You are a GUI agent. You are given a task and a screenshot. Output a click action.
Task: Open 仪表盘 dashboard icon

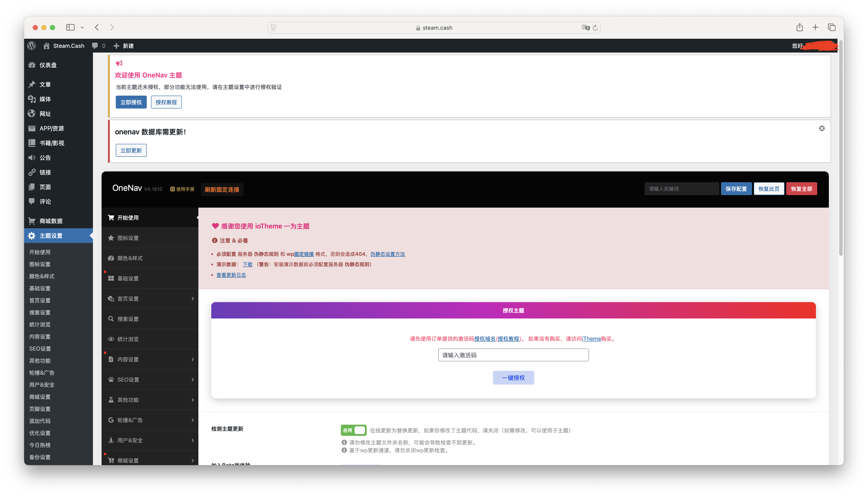coord(32,65)
